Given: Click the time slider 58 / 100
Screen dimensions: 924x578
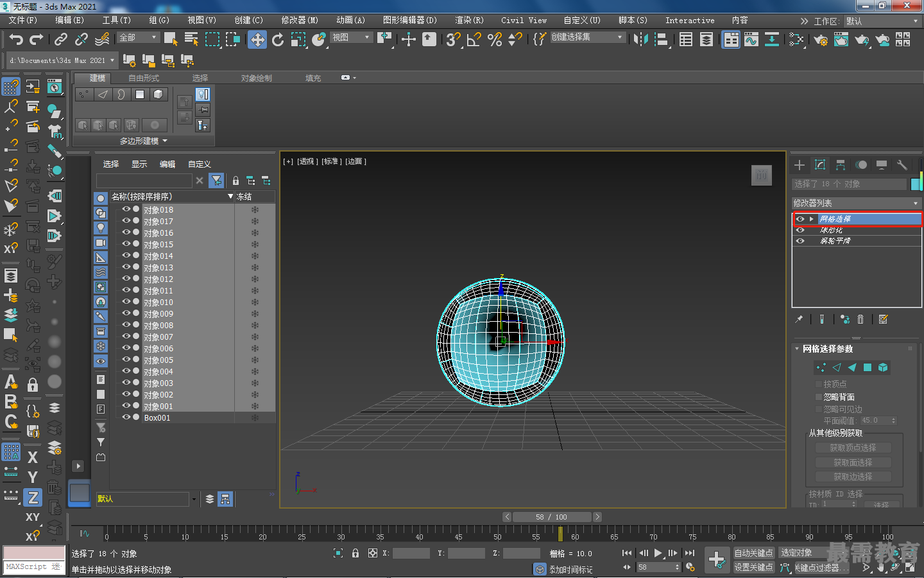Looking at the screenshot, I should (552, 517).
